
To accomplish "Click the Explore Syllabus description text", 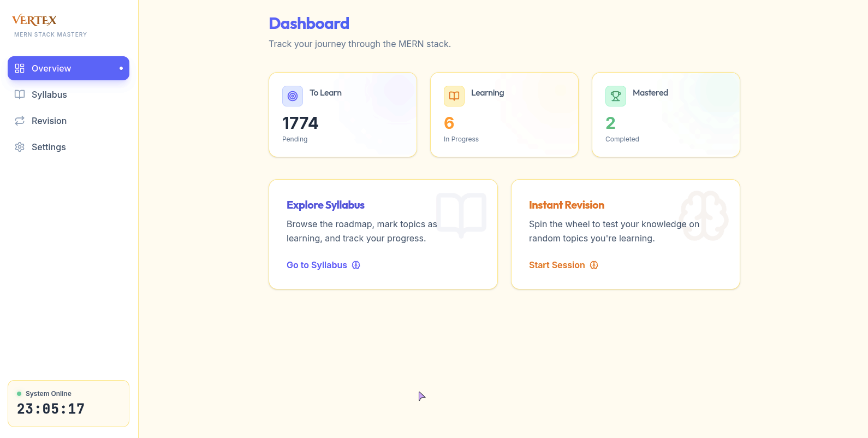I will click(362, 231).
